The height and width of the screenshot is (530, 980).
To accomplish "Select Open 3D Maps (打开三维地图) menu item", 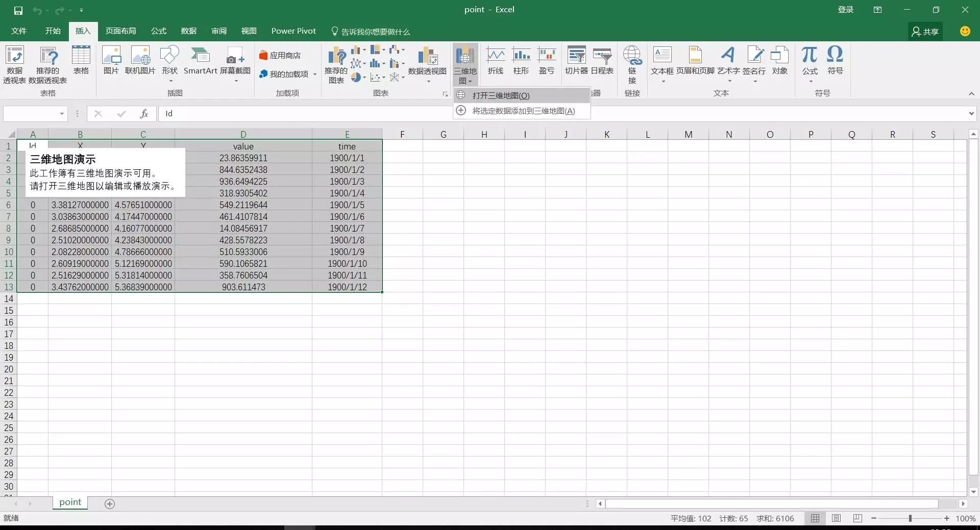I will click(522, 95).
